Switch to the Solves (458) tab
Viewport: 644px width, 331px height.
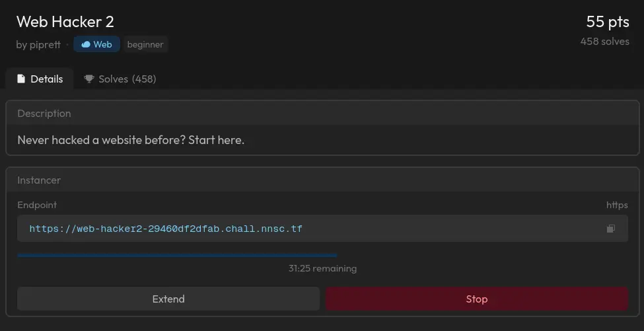click(120, 79)
